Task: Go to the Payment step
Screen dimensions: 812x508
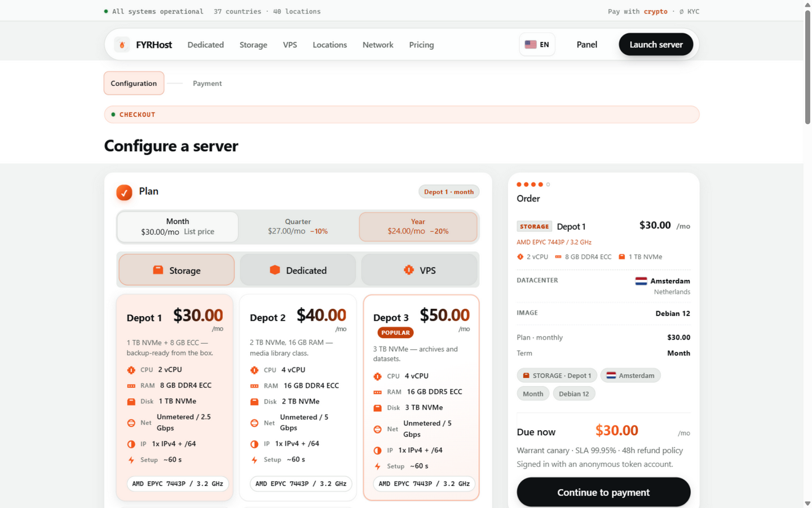Action: click(x=208, y=84)
